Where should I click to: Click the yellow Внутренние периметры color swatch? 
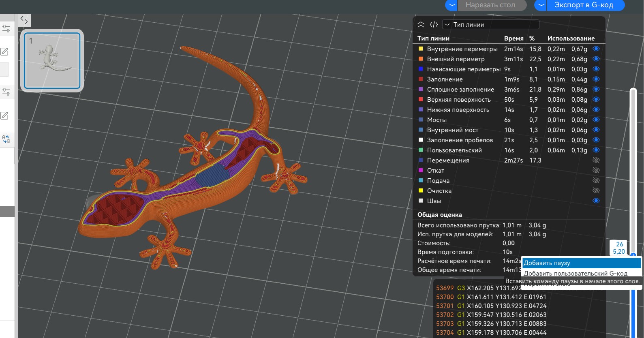421,49
